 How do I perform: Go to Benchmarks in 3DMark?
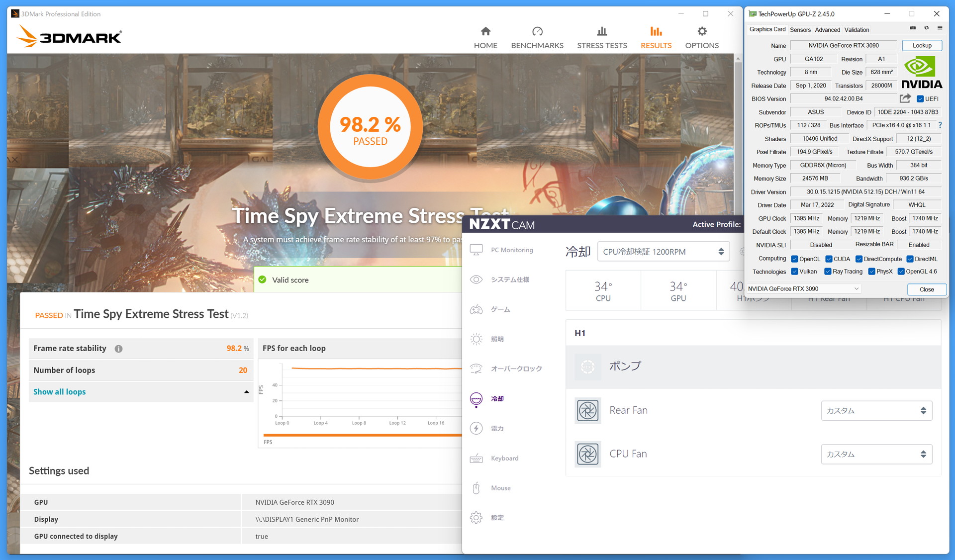[x=537, y=38]
